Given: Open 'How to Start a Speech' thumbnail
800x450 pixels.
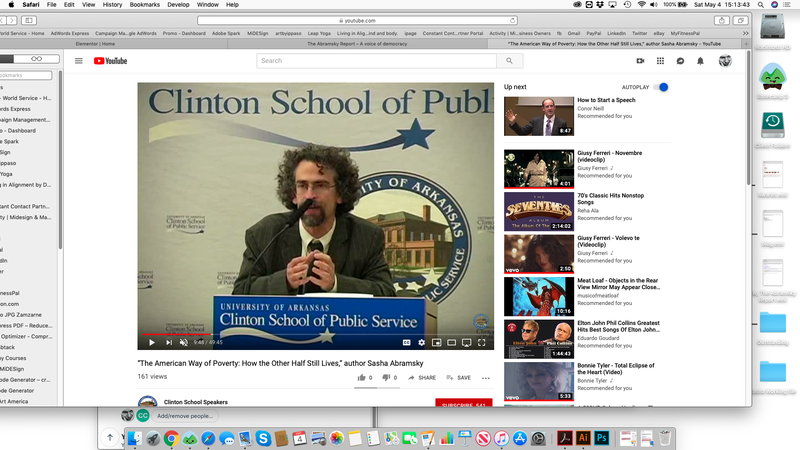Looking at the screenshot, I should pos(539,116).
